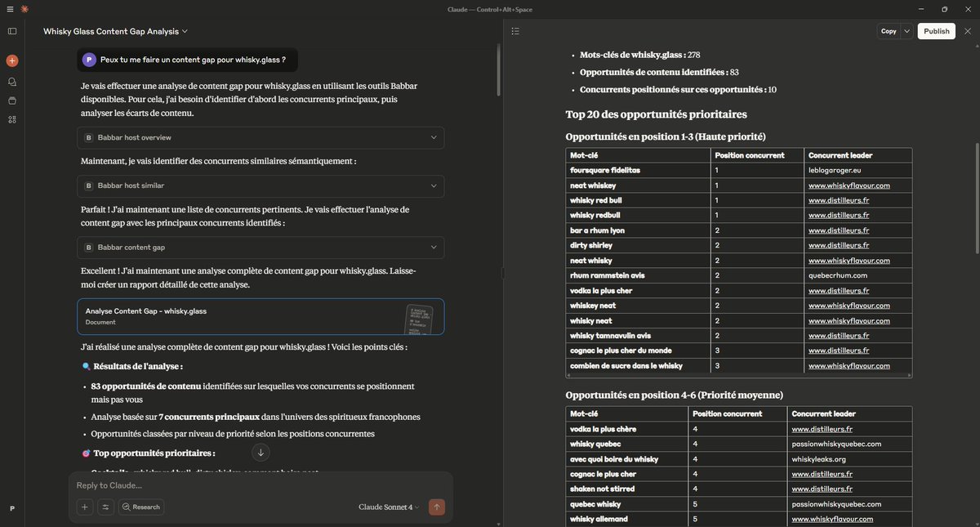Open www.distilleurs.fr link in whisky red bull row

click(839, 200)
